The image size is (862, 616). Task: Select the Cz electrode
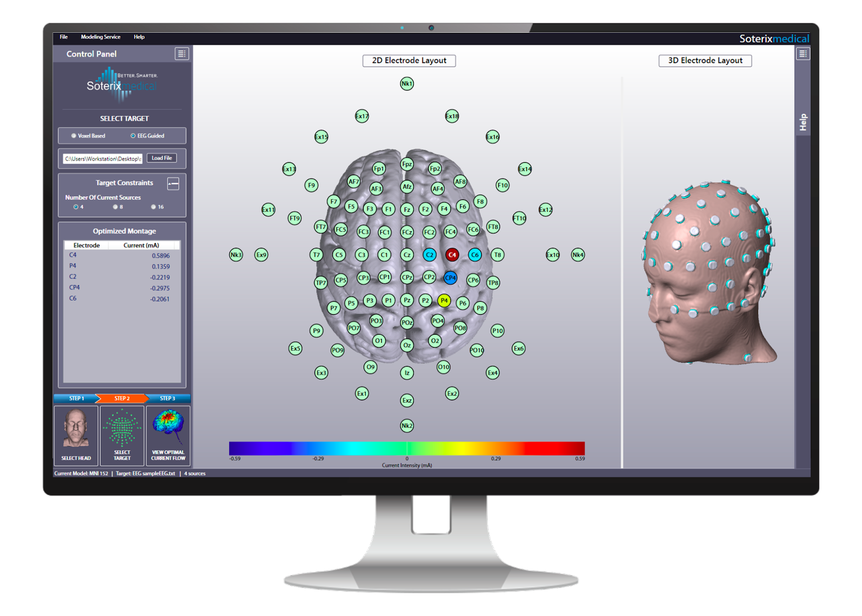pos(407,255)
